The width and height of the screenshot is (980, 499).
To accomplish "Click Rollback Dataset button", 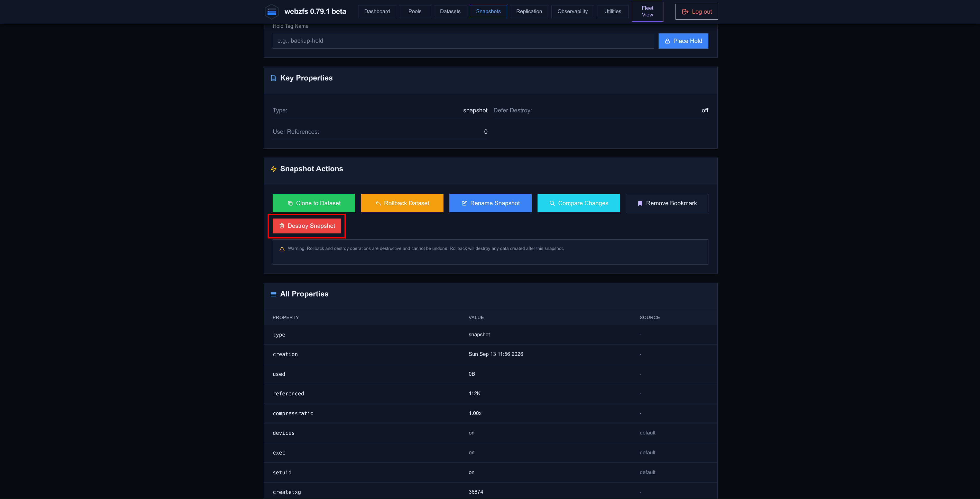I will [402, 203].
